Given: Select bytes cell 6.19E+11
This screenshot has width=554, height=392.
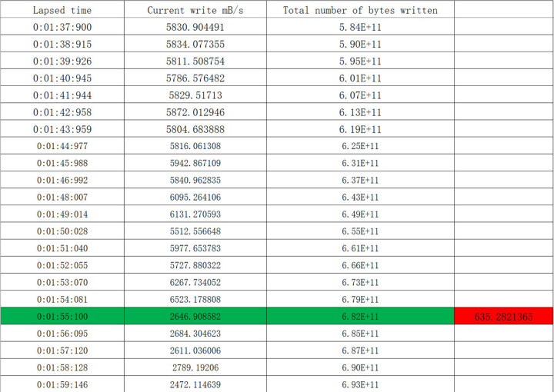Looking at the screenshot, I should pyautogui.click(x=360, y=128).
